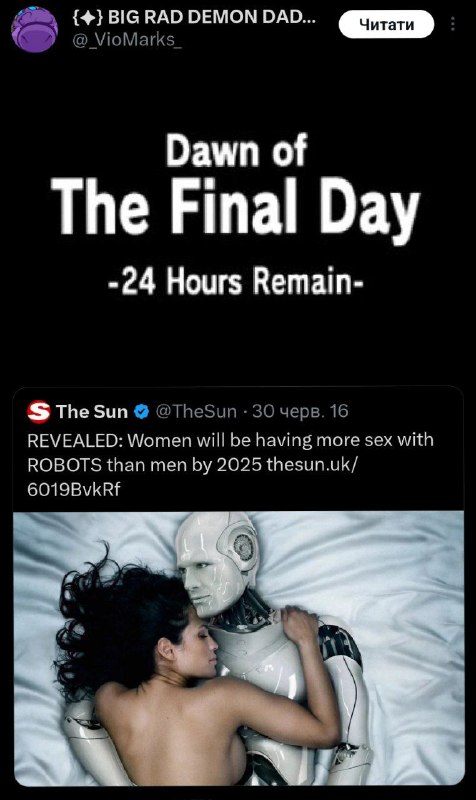Image resolution: width=476 pixels, height=800 pixels.
Task: Open the @_VioMarks_ handle
Action: (127, 40)
